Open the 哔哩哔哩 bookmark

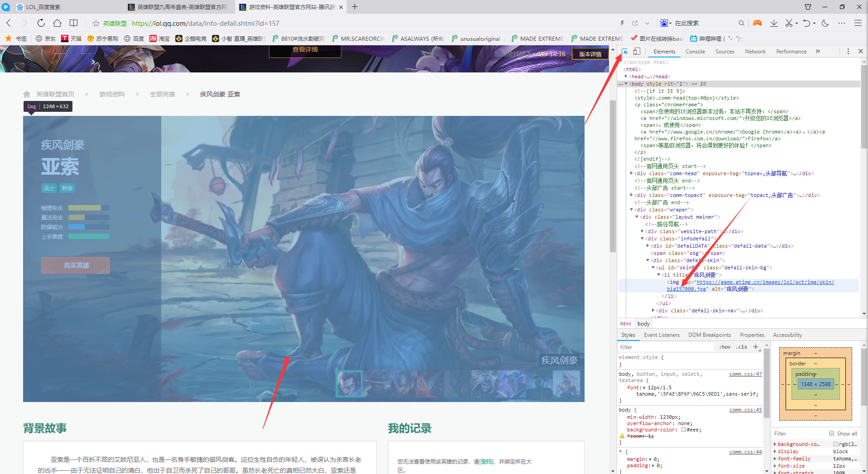tap(716, 38)
